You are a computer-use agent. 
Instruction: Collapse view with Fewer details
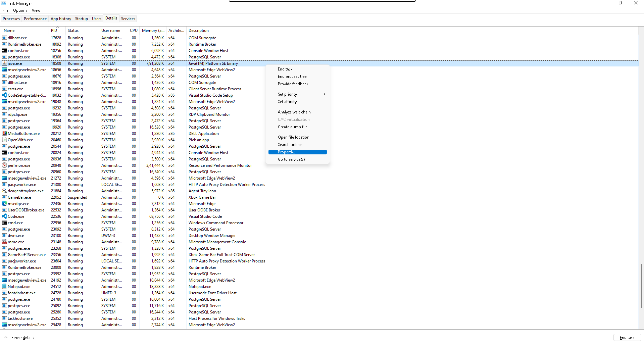click(19, 338)
